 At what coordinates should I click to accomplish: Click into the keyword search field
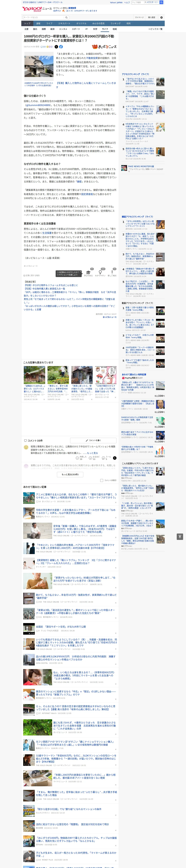point(44,18)
